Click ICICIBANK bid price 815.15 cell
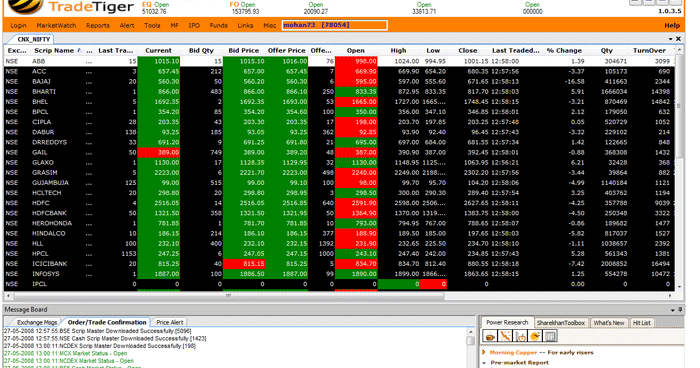700x368 pixels. coord(244,263)
